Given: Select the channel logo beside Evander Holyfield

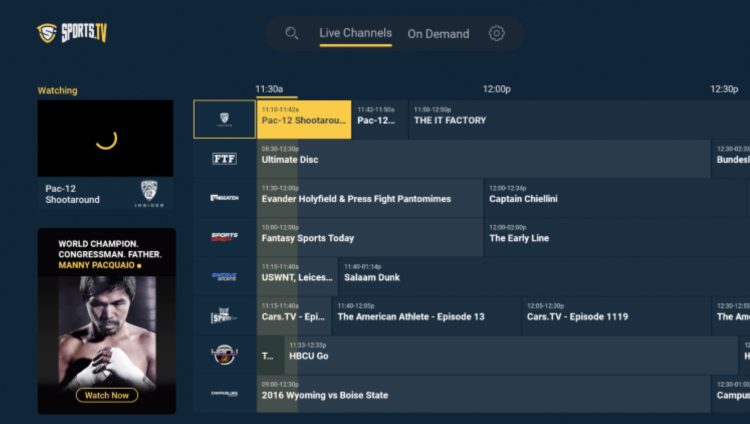Looking at the screenshot, I should 224,198.
